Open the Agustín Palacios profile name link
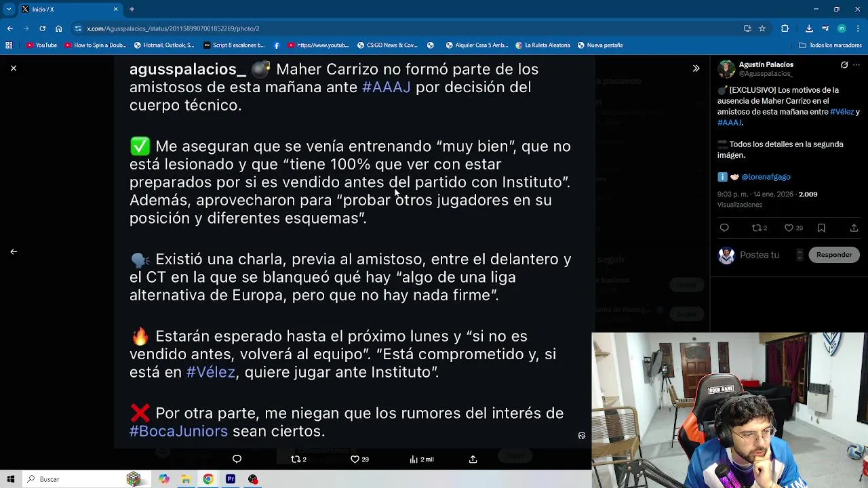Screen dimensions: 868x488 [766, 64]
